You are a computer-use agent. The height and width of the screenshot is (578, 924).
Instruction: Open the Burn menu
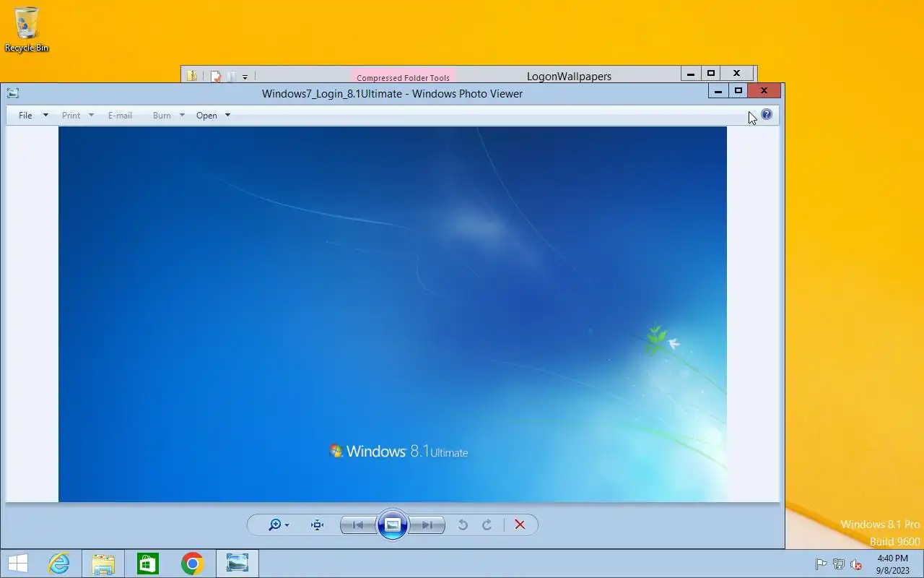(x=162, y=116)
